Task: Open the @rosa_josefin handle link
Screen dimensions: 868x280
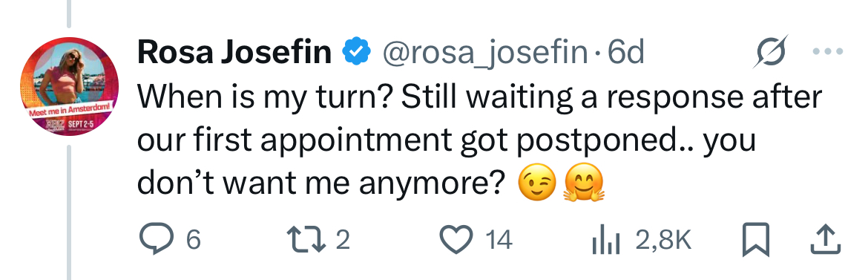Action: point(485,53)
